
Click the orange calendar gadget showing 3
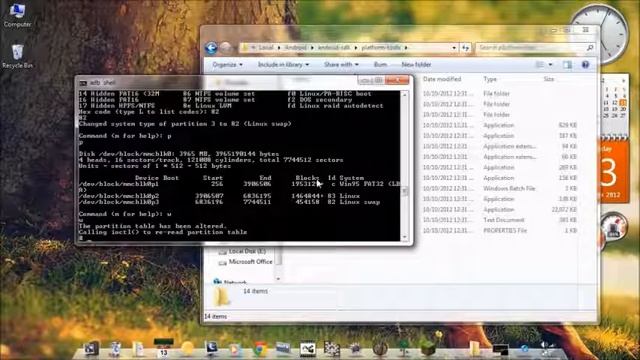(x=613, y=170)
